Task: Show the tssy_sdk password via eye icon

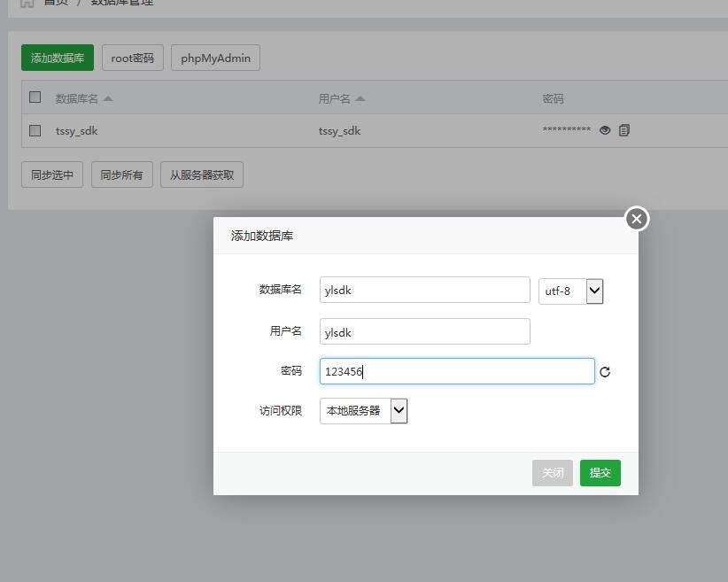Action: [605, 130]
